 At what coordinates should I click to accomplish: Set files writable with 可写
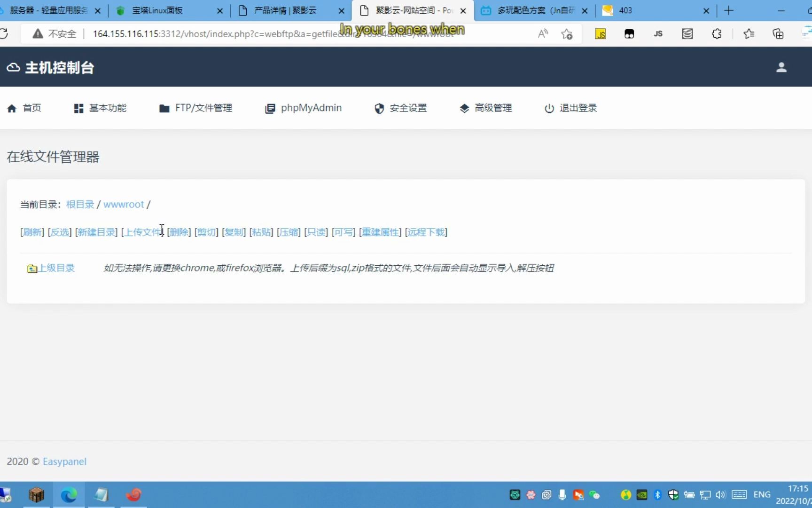[x=343, y=232]
